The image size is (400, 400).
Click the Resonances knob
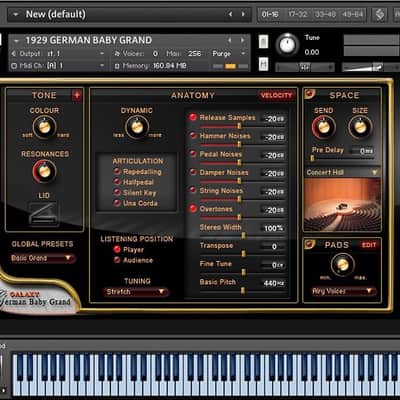44,171
